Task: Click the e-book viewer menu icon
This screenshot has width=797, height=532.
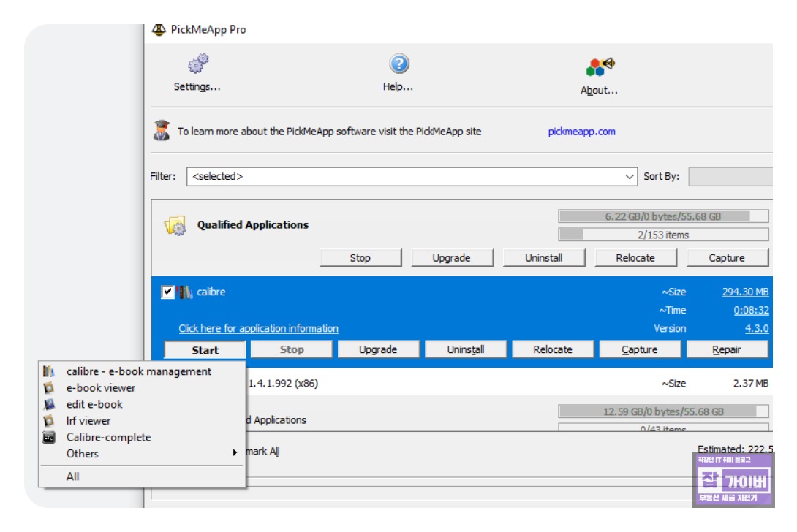Action: (x=49, y=388)
